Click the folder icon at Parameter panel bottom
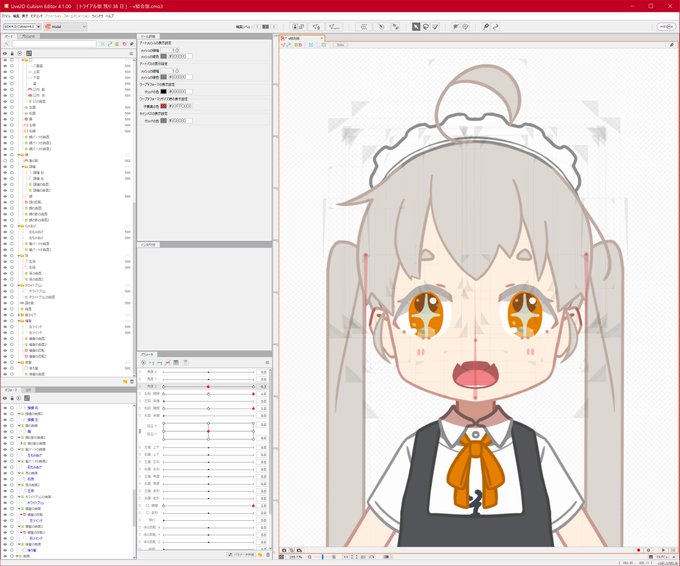680x566 pixels. [260, 555]
